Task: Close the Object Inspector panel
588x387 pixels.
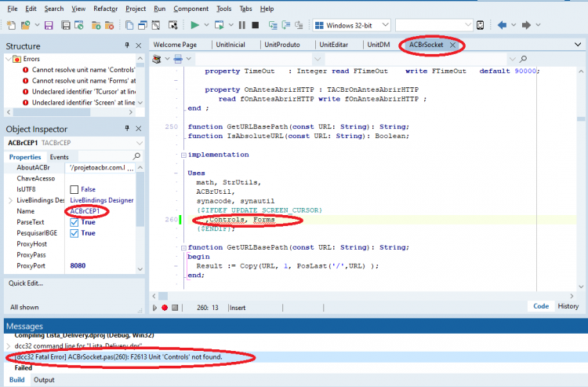Action: click(138, 129)
